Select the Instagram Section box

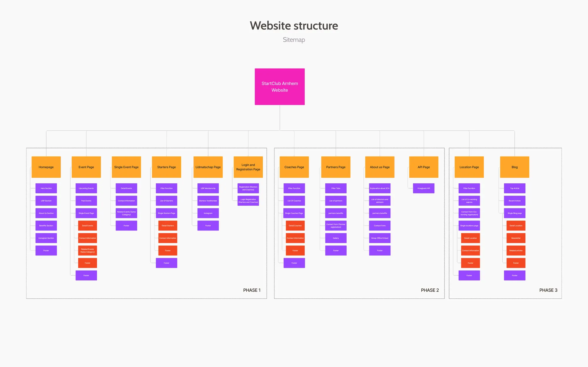[46, 238]
